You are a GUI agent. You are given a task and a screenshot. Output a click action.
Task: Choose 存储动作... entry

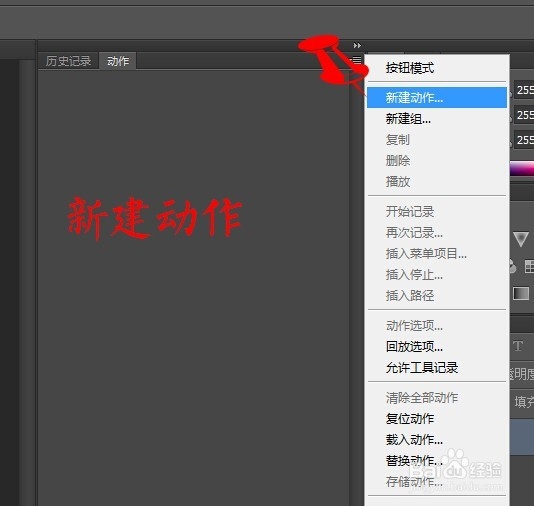437,482
